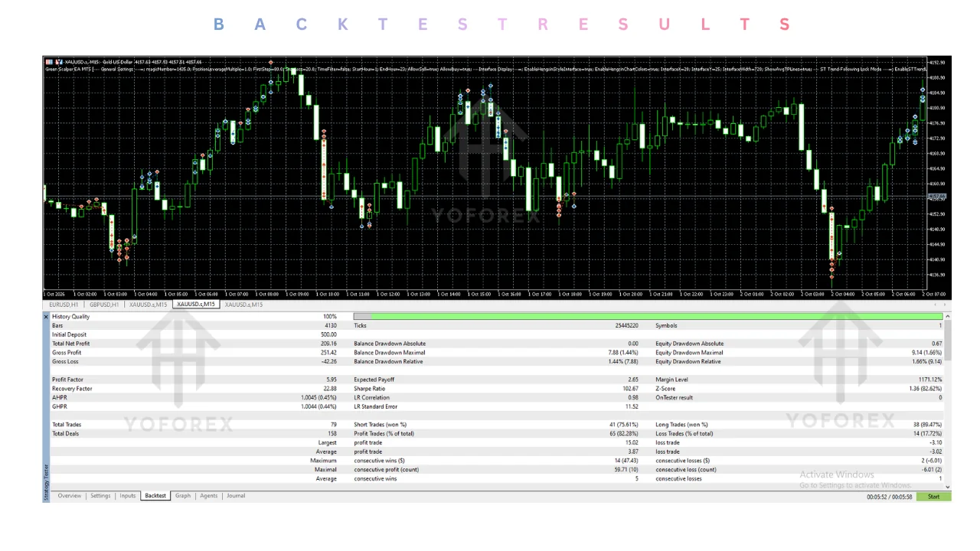
Task: Select the Gross Profit value 251.42
Action: point(328,353)
